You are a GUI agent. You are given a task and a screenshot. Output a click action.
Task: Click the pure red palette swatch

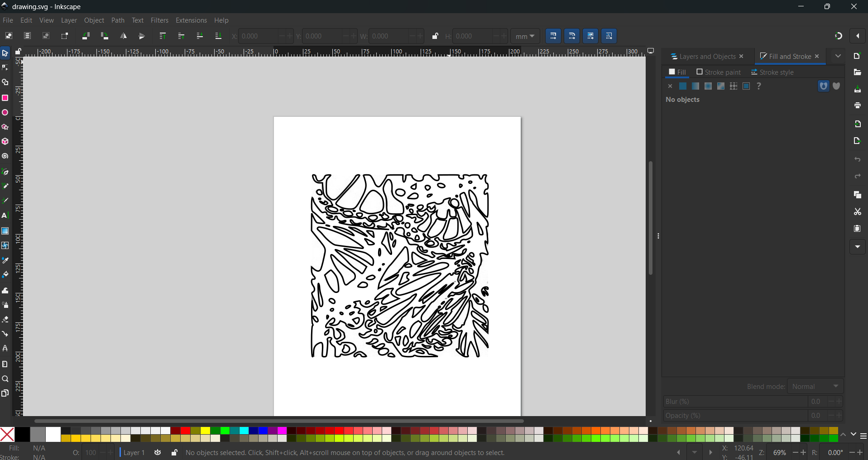(185, 431)
